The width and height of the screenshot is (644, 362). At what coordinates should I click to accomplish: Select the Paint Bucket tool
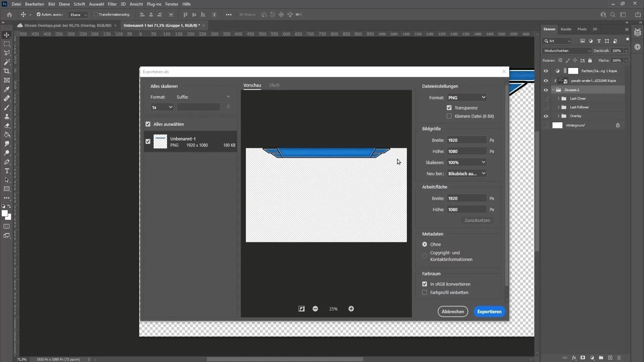click(x=7, y=134)
